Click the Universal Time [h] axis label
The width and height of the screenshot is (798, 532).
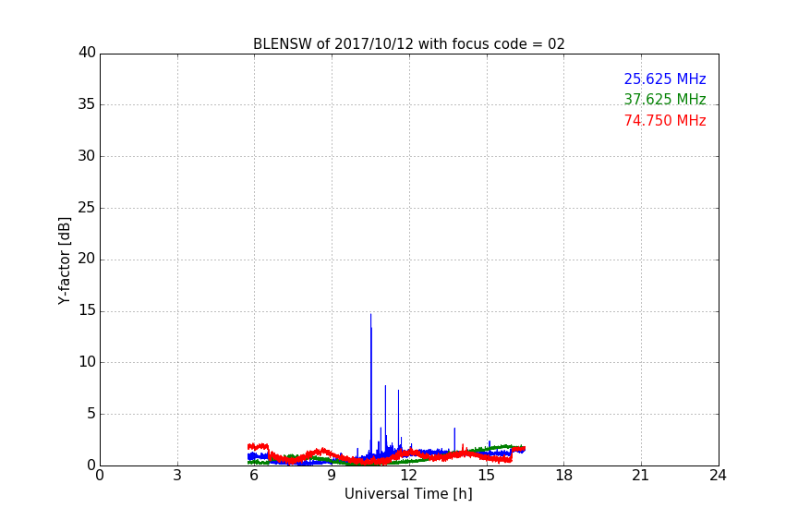[x=408, y=494]
